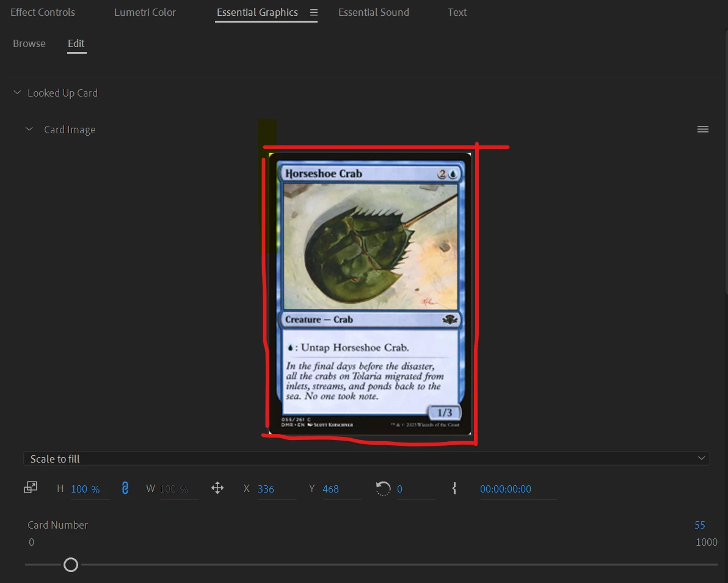This screenshot has height=583, width=728.
Task: Collapse the Looked Up Card group
Action: click(17, 92)
